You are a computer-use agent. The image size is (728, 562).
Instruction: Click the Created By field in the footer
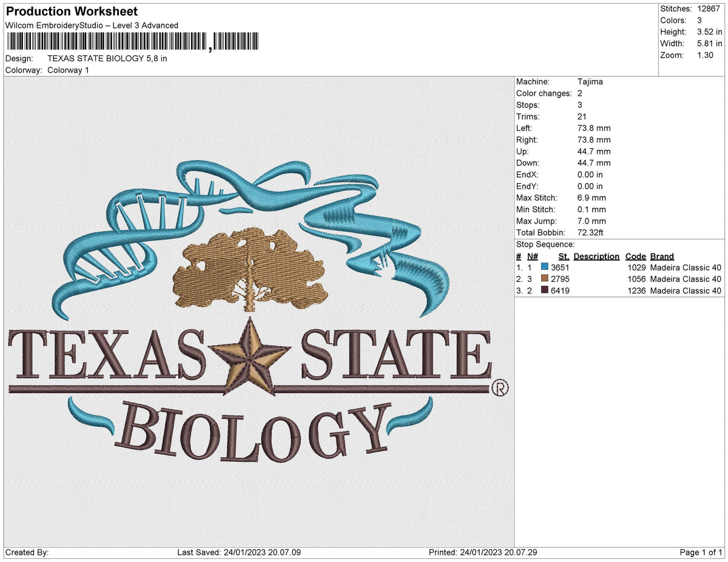27,552
